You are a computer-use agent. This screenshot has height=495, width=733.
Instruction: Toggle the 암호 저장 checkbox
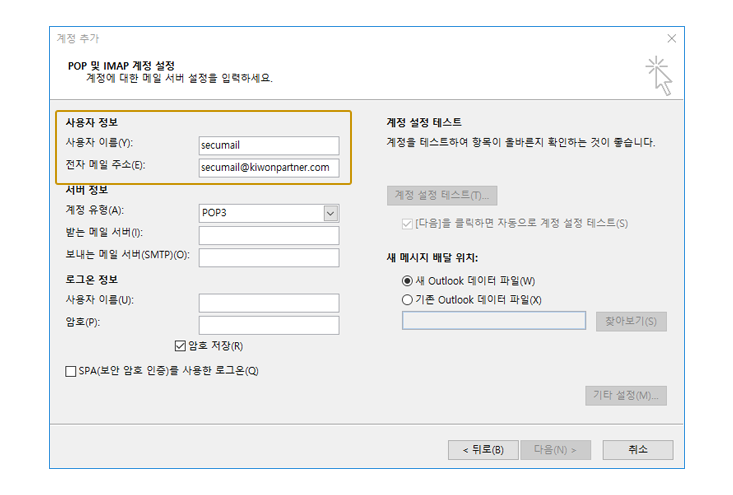click(x=180, y=346)
